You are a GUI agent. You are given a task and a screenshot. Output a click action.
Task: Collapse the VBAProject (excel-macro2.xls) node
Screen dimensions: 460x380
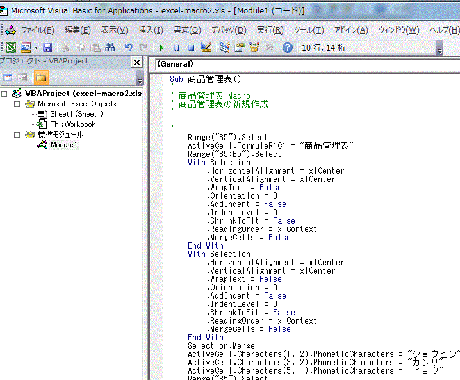(4, 94)
